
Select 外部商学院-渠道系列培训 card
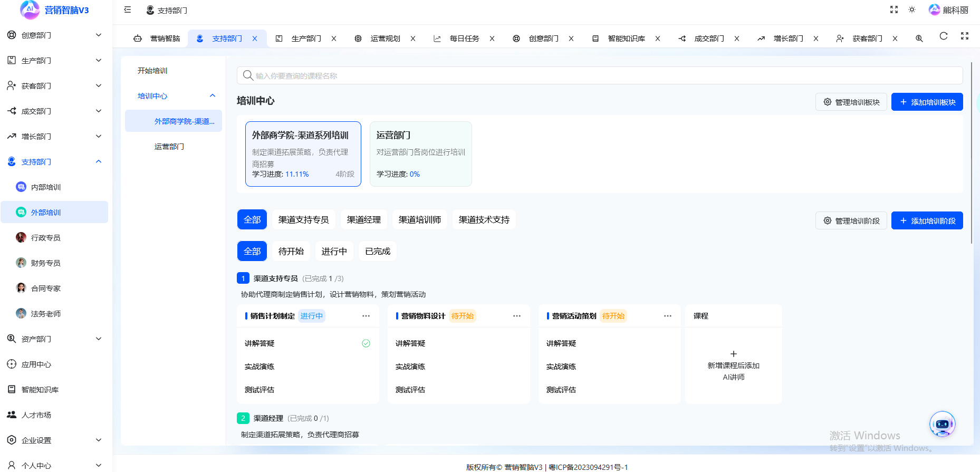click(303, 154)
